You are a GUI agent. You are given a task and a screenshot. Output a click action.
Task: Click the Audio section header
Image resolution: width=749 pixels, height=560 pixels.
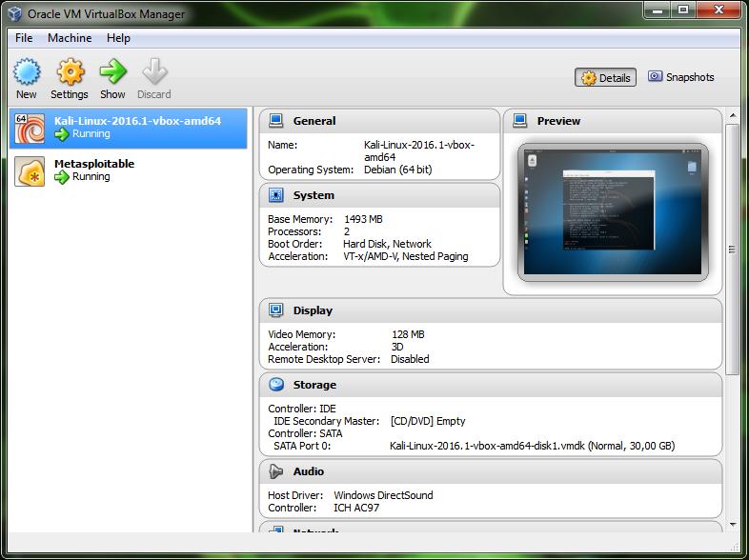click(x=491, y=471)
